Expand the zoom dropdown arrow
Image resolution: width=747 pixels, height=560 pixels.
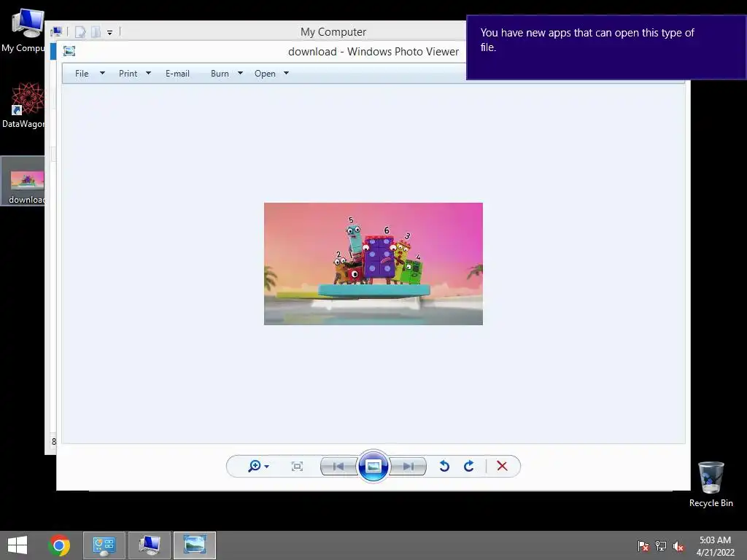coord(267,467)
